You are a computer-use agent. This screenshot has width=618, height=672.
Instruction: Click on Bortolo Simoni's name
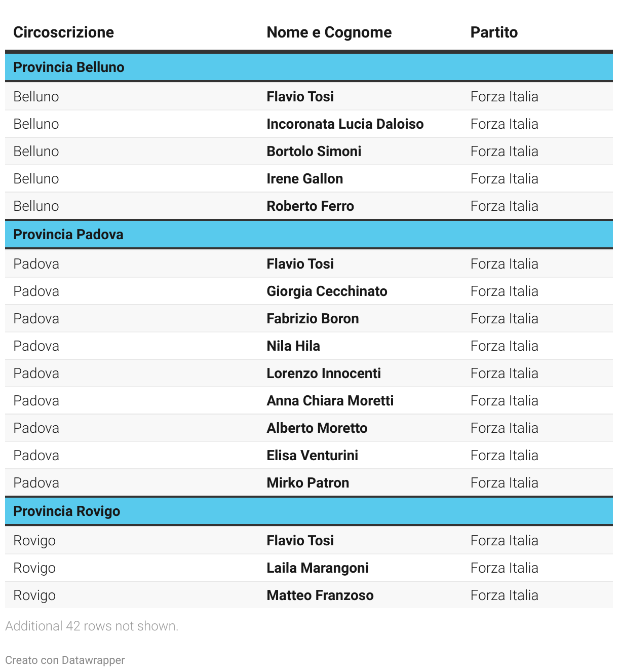[x=314, y=152]
